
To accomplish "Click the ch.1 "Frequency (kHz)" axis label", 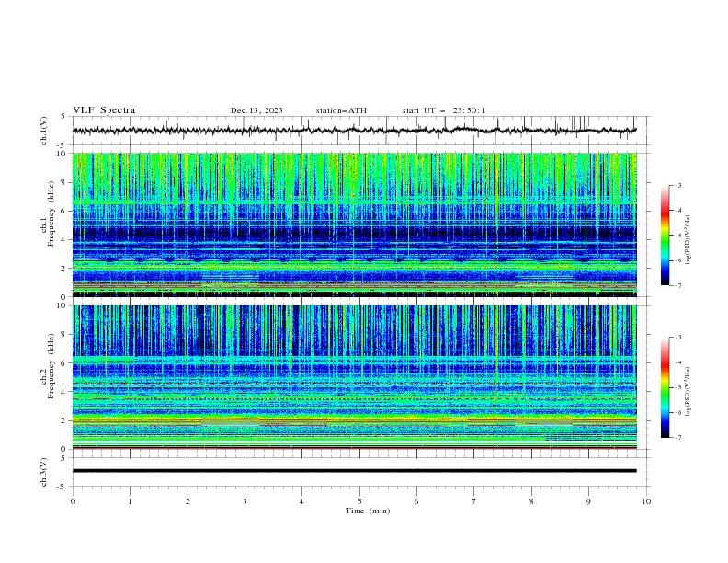I will tap(51, 212).
